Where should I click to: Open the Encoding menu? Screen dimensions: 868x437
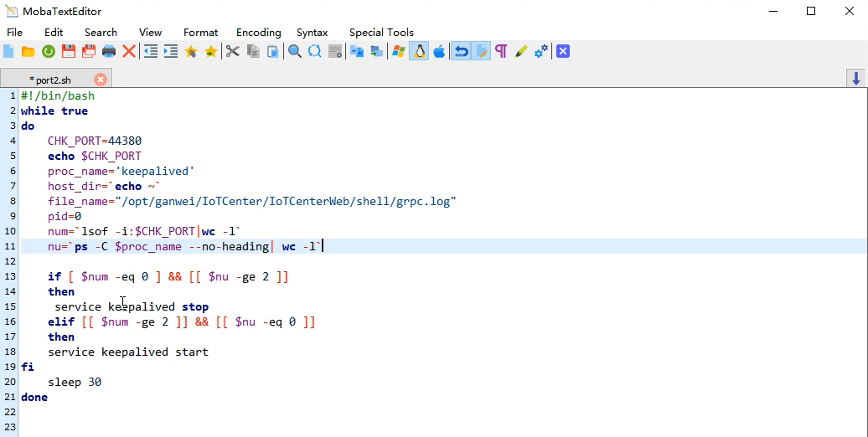[x=258, y=32]
